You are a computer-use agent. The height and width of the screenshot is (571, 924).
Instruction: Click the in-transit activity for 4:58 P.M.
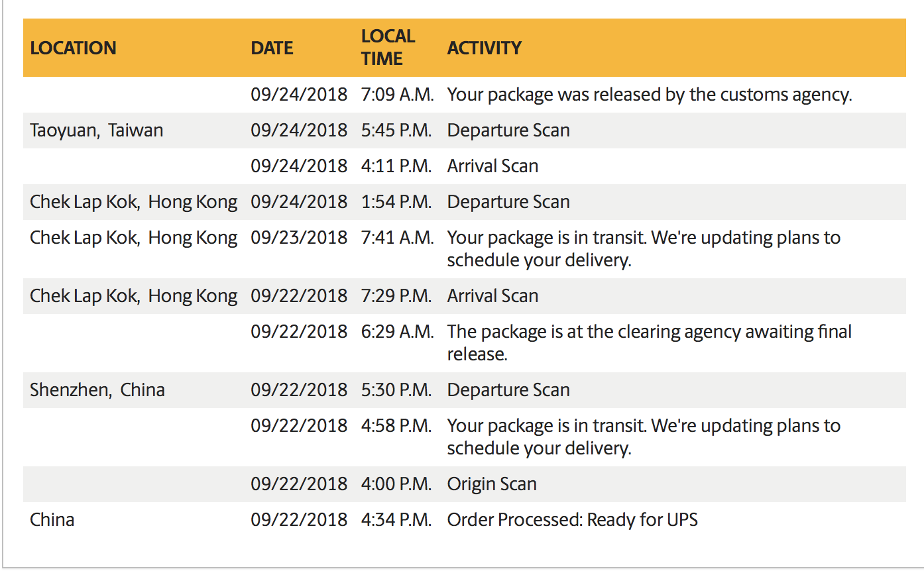(x=643, y=437)
